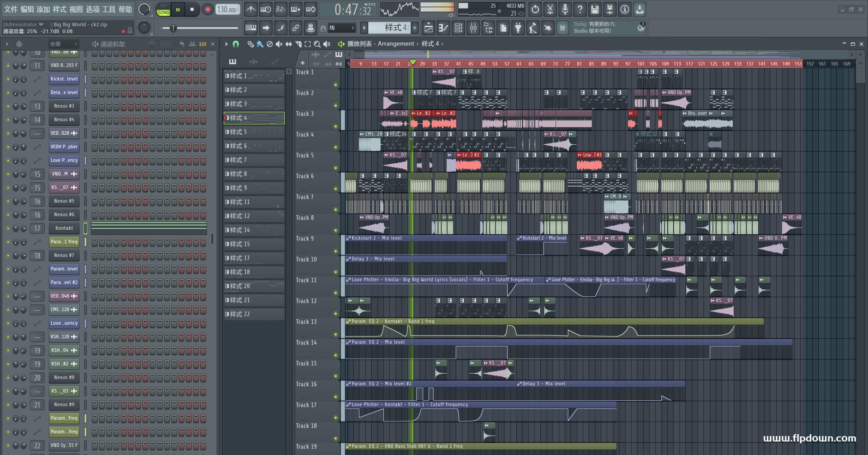This screenshot has height=455, width=868.
Task: Mute the Kontakt channel green light
Action: [x=8, y=228]
